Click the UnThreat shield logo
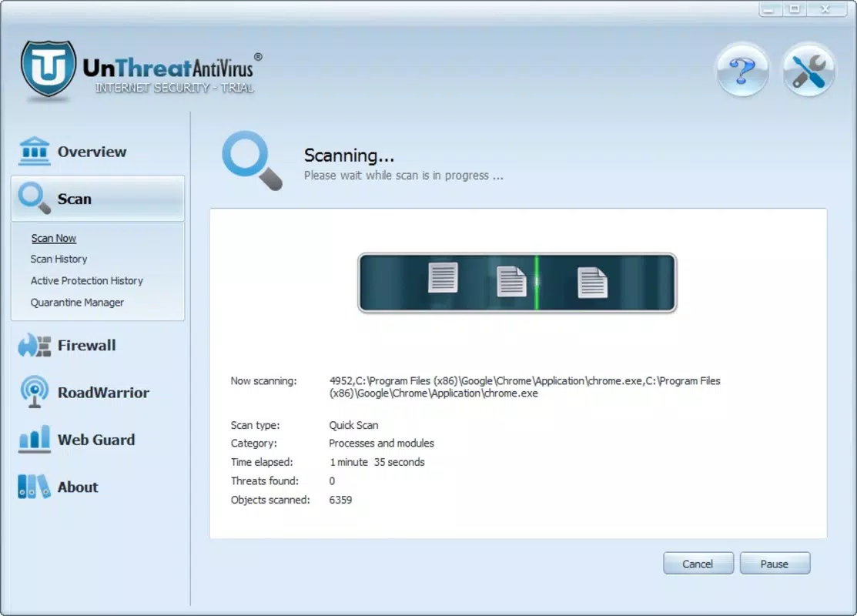Viewport: 857px width, 616px height. point(48,69)
